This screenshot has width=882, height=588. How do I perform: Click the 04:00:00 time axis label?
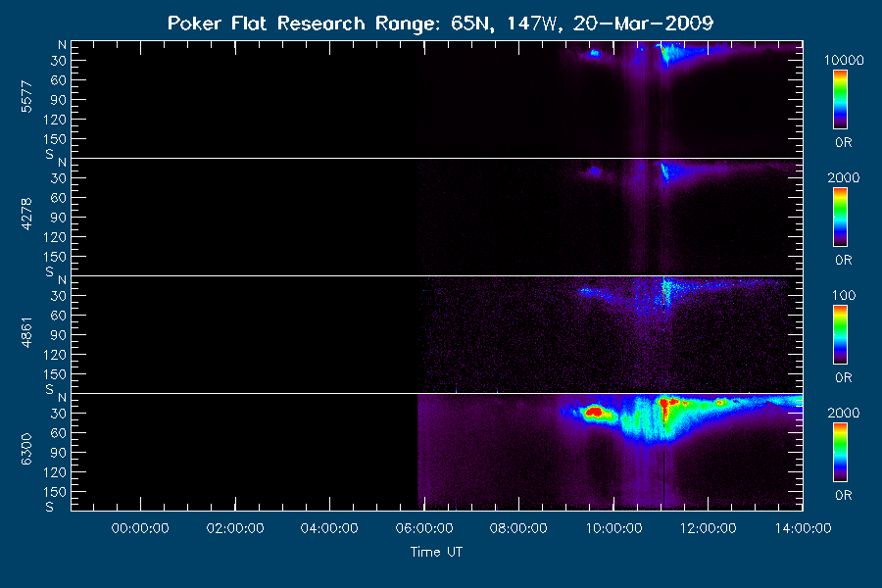tap(329, 528)
